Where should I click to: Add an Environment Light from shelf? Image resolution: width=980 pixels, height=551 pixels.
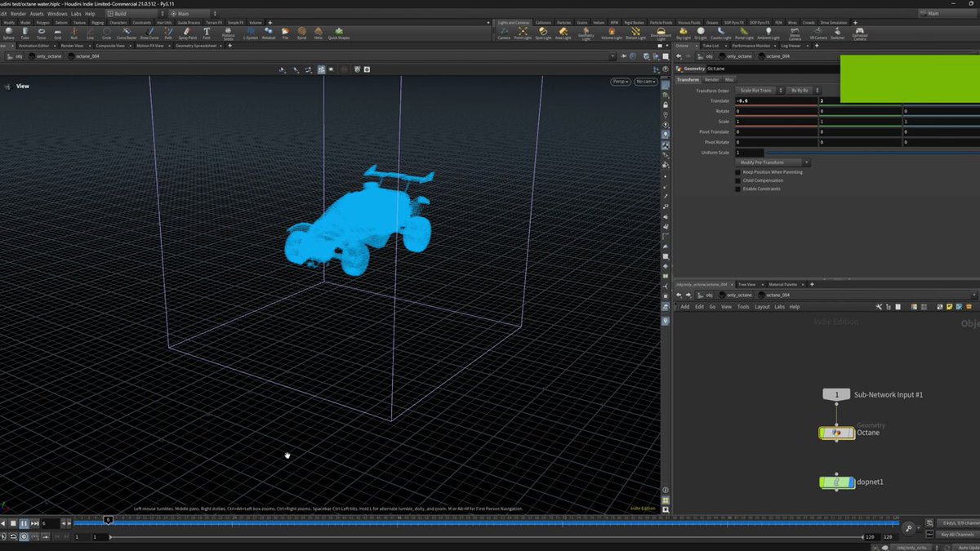coord(662,33)
